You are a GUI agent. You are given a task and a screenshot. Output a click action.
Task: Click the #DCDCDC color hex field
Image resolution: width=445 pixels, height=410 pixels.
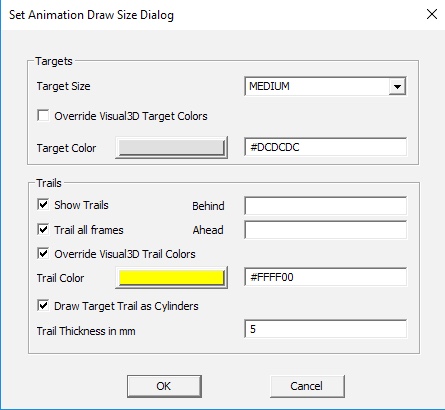325,147
